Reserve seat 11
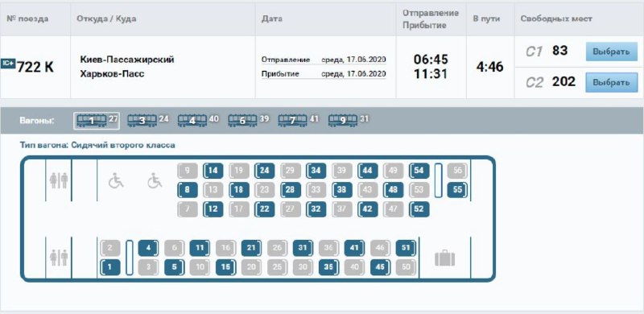 [x=200, y=248]
